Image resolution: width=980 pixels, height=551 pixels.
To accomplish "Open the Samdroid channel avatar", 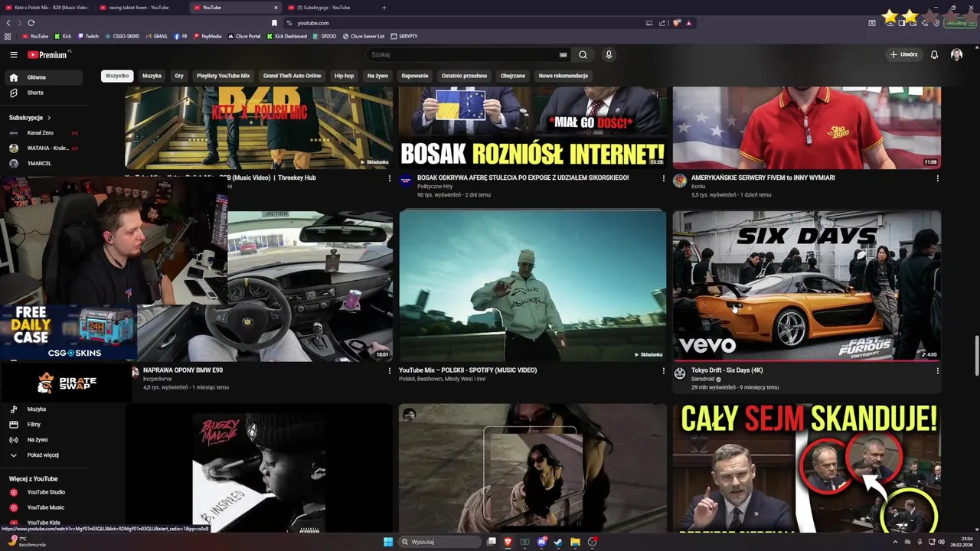I will (x=680, y=373).
